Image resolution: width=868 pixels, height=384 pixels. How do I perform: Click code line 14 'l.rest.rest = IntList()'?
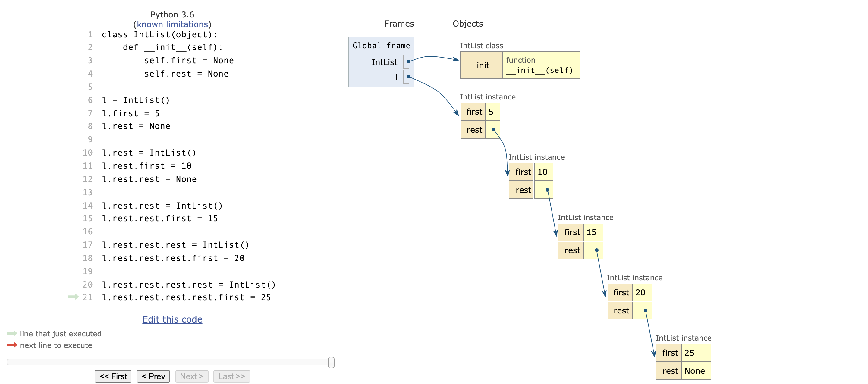(x=162, y=206)
